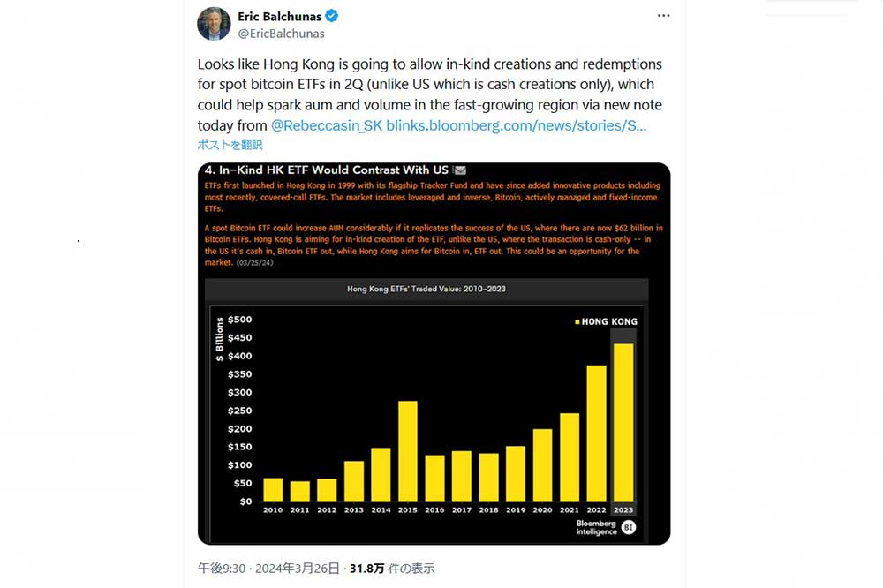Open the three-dot more options menu
The height and width of the screenshot is (588, 883).
[663, 16]
